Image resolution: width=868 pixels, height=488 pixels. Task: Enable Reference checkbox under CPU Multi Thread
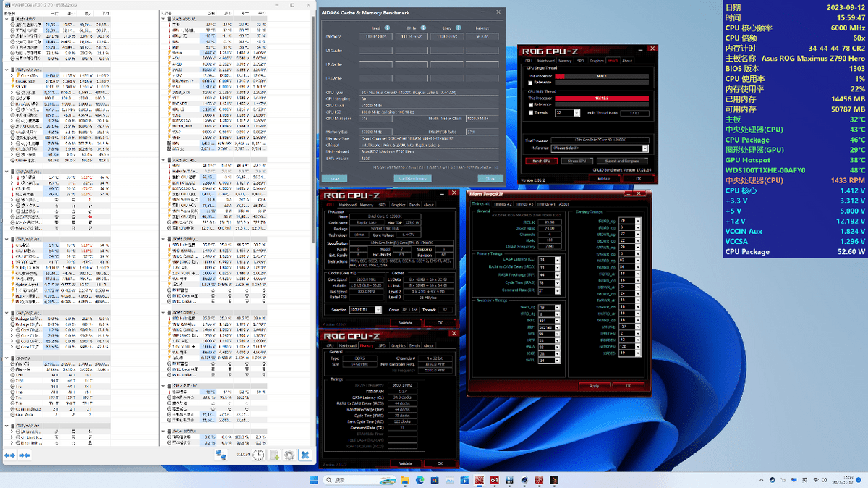coord(530,104)
